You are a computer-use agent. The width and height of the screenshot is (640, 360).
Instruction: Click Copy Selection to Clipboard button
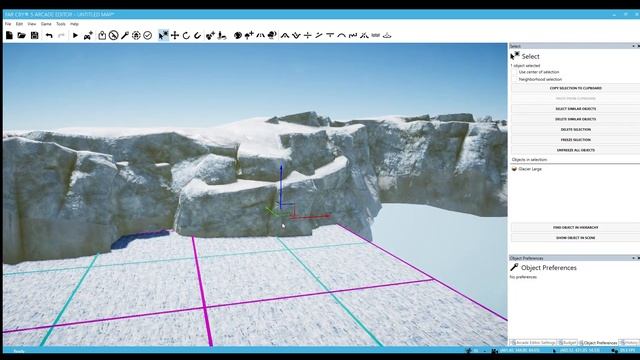(x=576, y=88)
